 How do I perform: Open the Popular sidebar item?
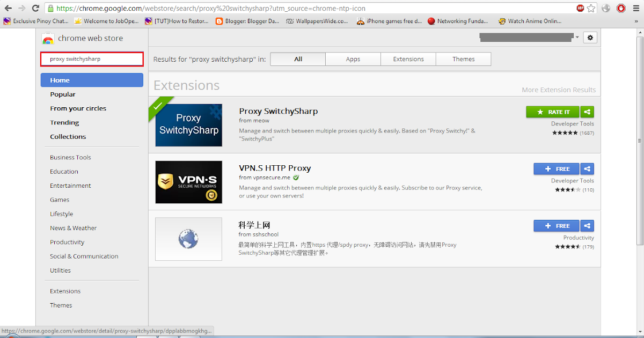[x=63, y=94]
